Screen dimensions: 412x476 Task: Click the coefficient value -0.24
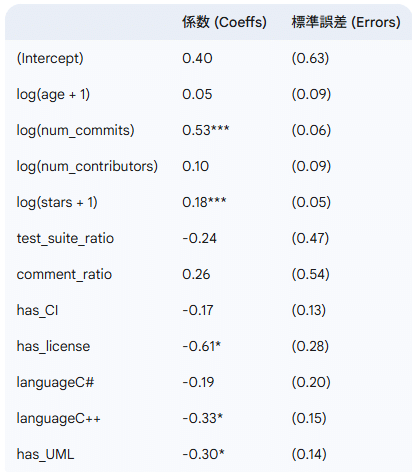[x=199, y=238]
